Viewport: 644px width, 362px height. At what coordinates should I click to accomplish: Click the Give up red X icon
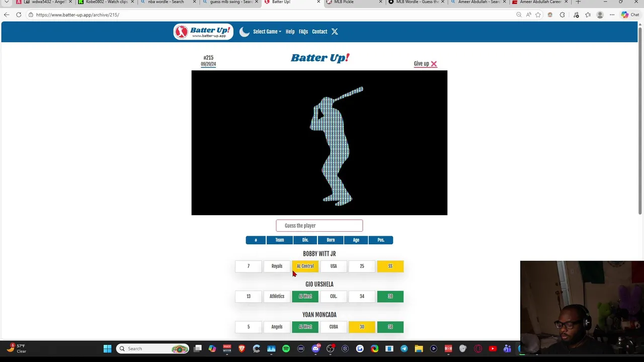tap(434, 64)
